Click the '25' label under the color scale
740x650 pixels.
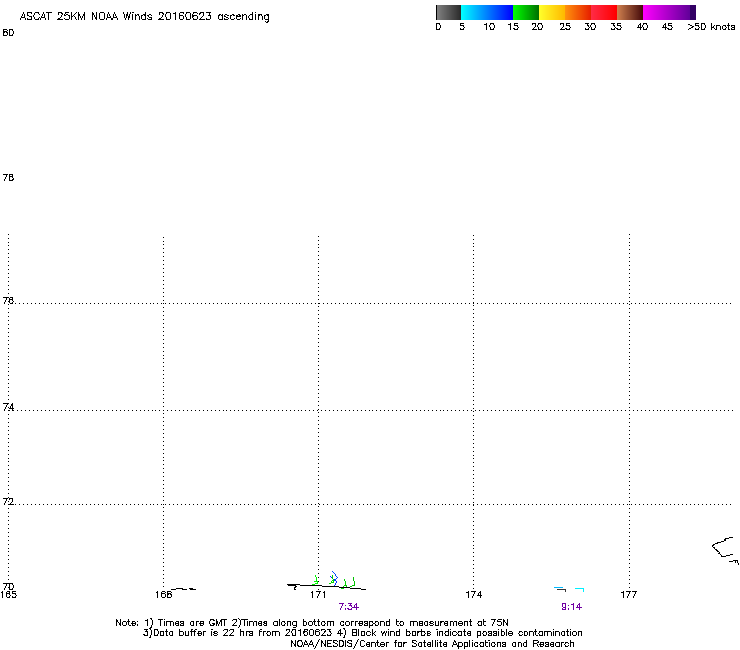tap(565, 27)
